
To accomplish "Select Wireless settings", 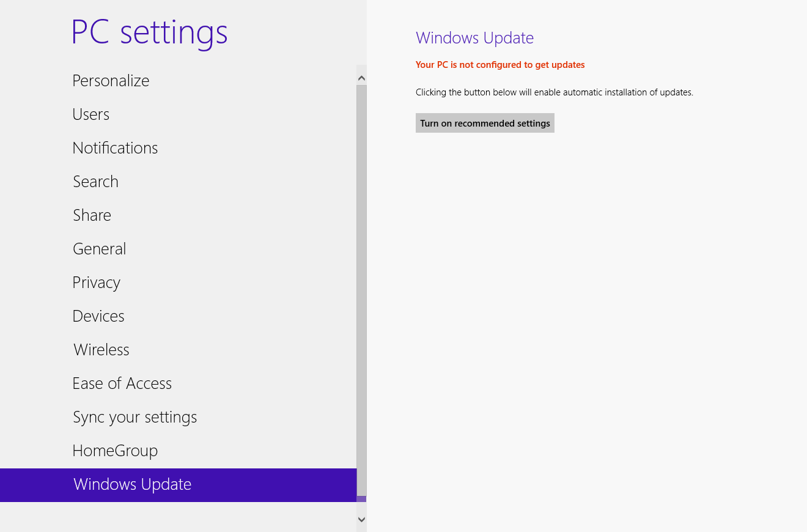I will click(178, 350).
